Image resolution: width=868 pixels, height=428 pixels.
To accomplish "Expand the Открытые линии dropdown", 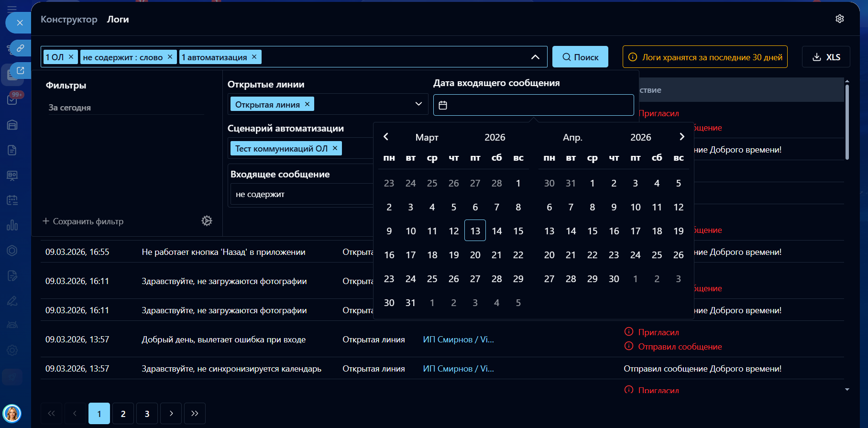I will tap(418, 104).
